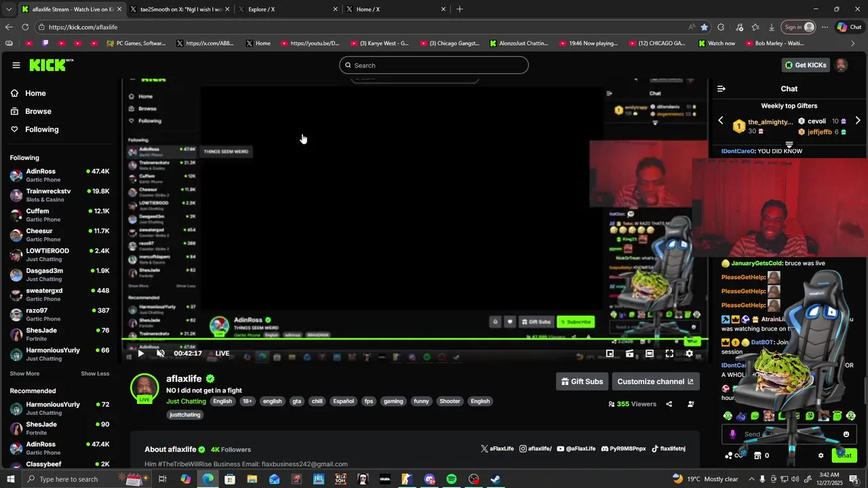The height and width of the screenshot is (488, 868).
Task: Click the browser Sign in button
Action: [799, 27]
